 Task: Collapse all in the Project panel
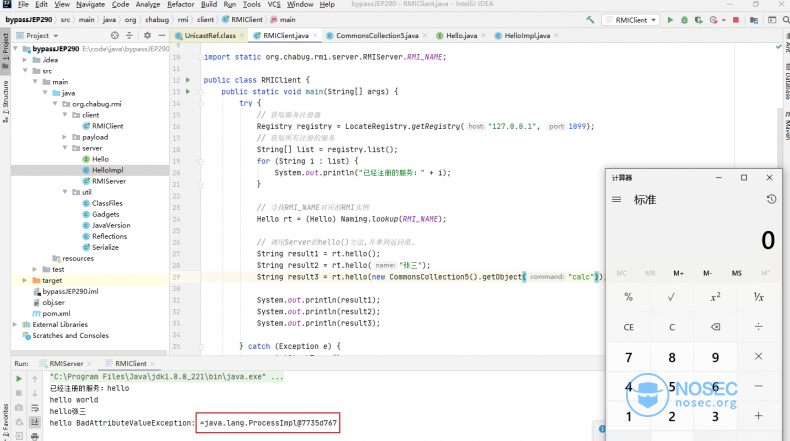[129, 35]
